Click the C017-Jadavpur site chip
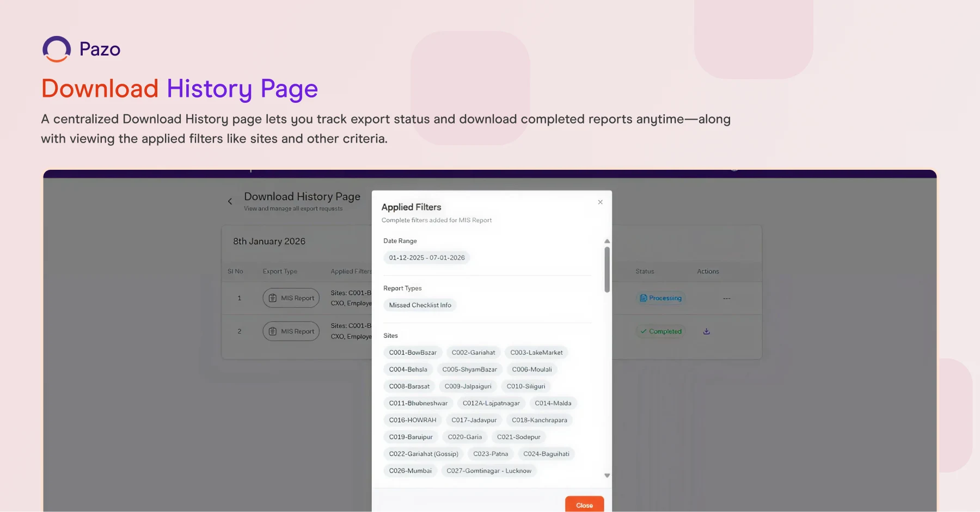Image resolution: width=980 pixels, height=512 pixels. [x=474, y=420]
